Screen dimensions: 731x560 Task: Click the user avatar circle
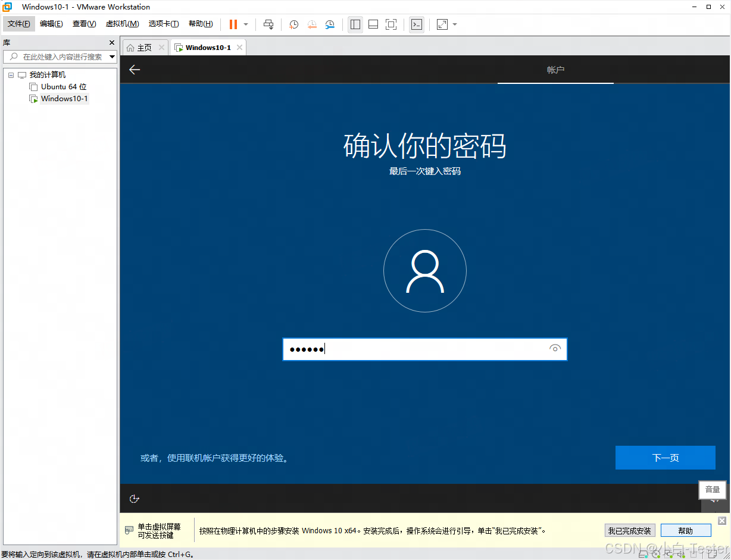pyautogui.click(x=425, y=271)
